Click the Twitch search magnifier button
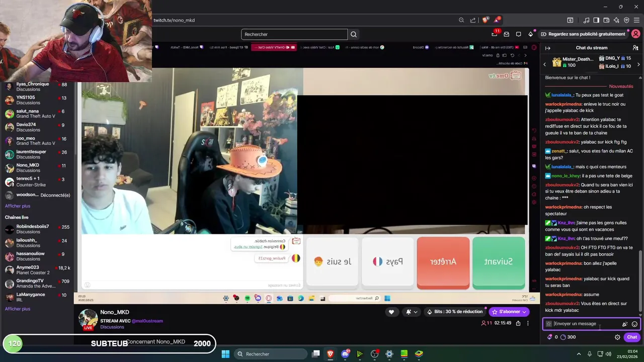This screenshot has height=362, width=644. (x=354, y=34)
